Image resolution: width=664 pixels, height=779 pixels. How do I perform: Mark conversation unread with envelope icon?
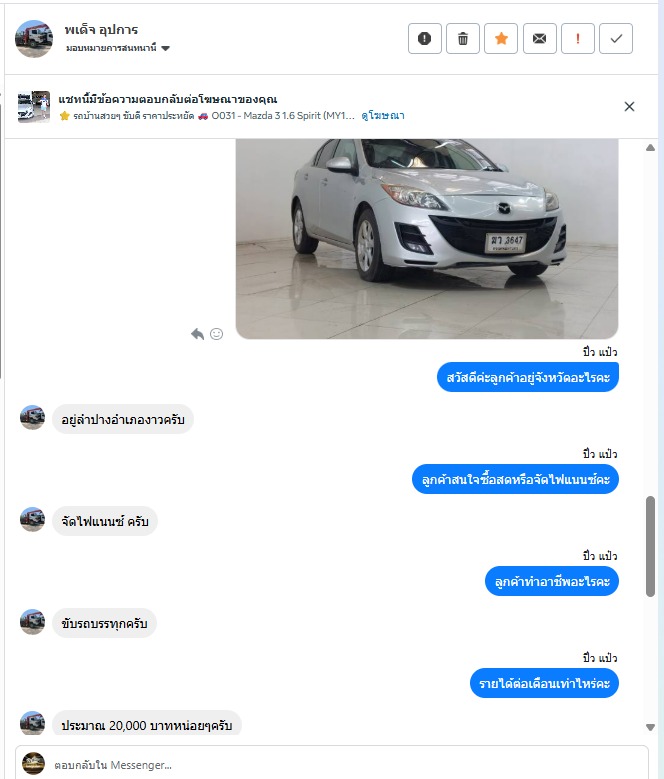click(539, 38)
